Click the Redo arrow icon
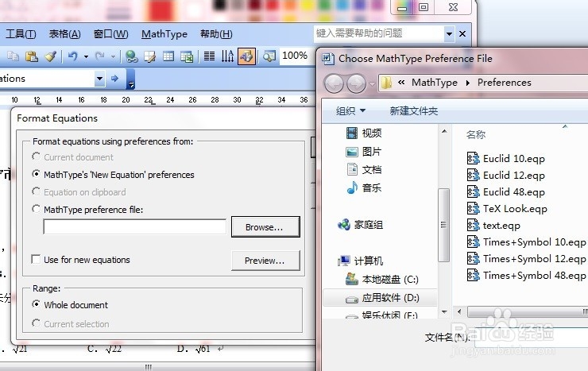 100,56
